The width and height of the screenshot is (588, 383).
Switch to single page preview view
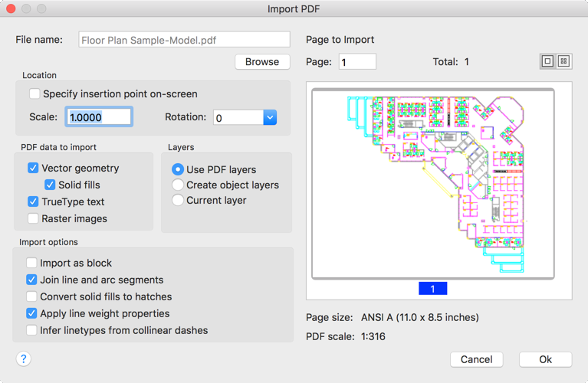click(547, 61)
